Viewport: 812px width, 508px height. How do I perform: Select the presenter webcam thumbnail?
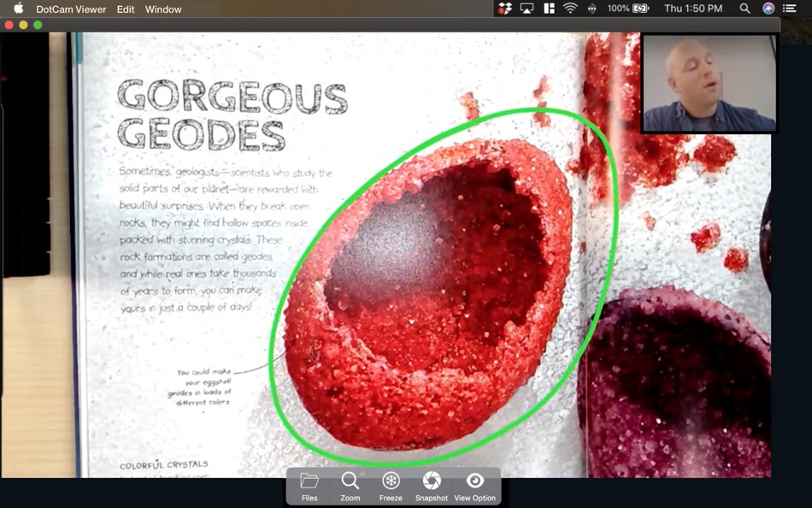(709, 84)
